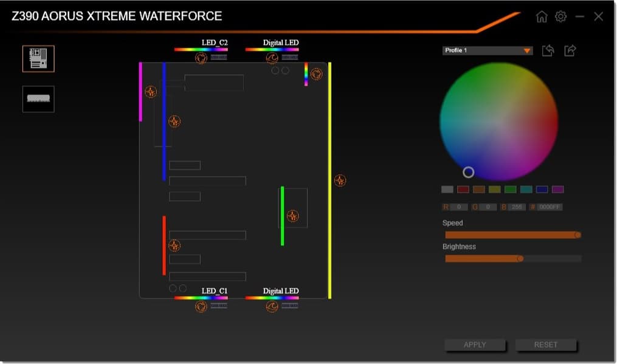Image resolution: width=617 pixels, height=364 pixels.
Task: Go to the home screen icon
Action: (542, 16)
